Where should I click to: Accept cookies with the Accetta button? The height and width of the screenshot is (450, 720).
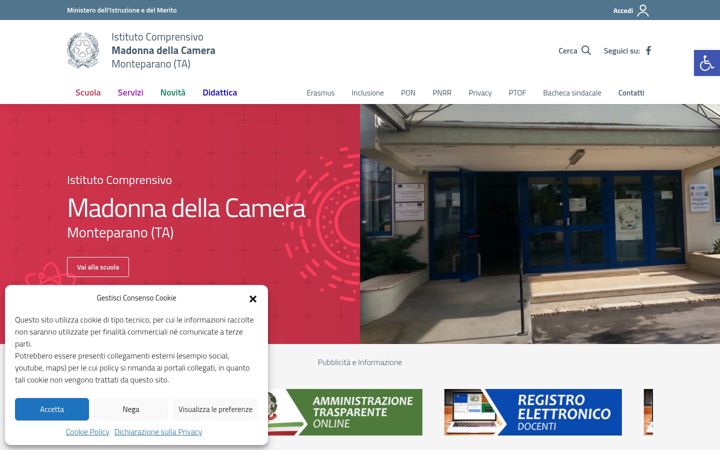52,409
